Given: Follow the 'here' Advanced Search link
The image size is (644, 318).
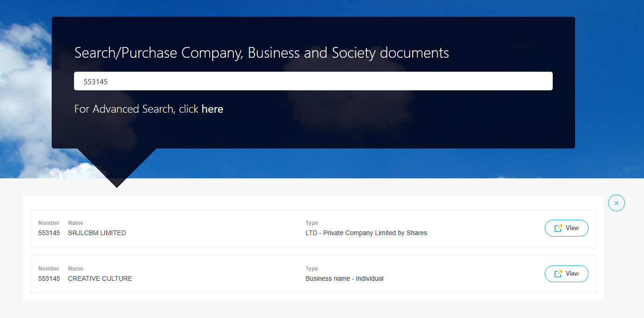Looking at the screenshot, I should (212, 109).
